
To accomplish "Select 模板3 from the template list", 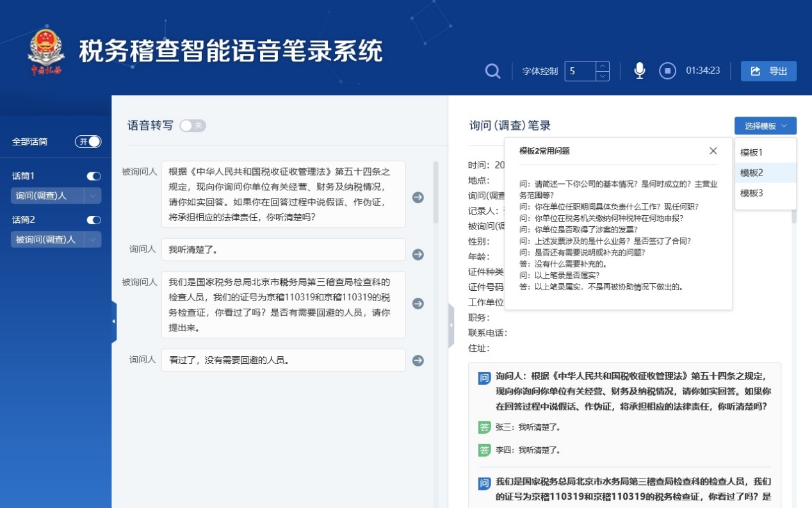I will 765,193.
